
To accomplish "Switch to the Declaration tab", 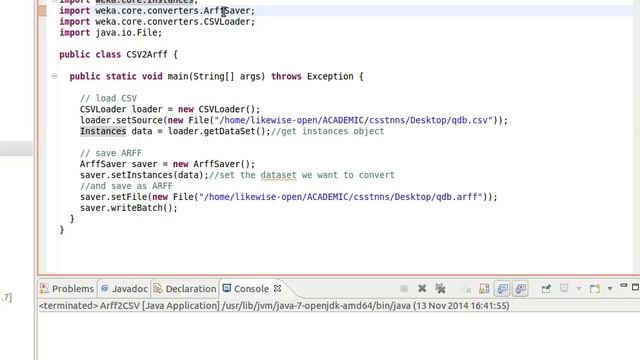I will point(185,289).
